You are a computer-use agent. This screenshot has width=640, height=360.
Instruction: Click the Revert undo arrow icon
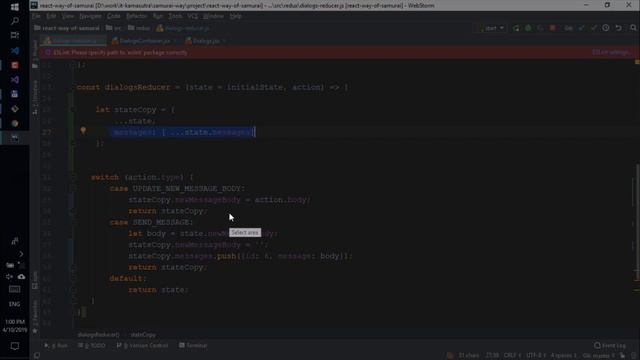pos(619,28)
